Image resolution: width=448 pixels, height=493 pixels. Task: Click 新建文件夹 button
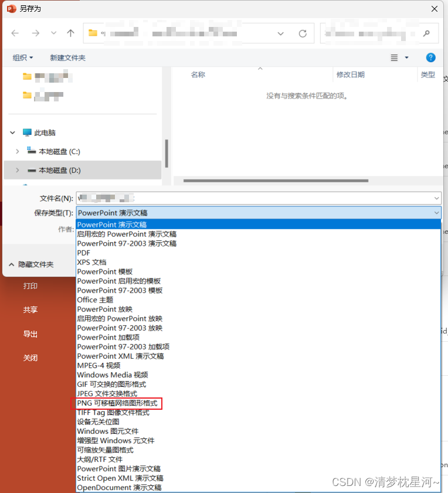tap(67, 57)
